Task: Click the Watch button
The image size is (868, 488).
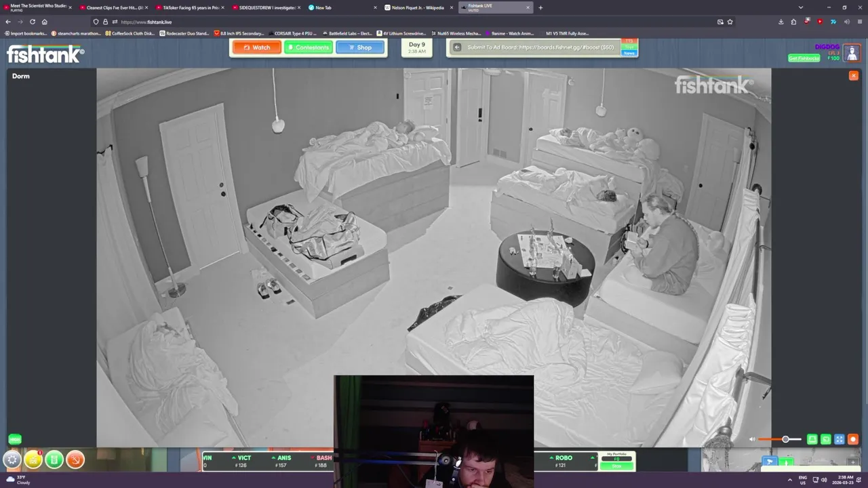Action: click(256, 47)
